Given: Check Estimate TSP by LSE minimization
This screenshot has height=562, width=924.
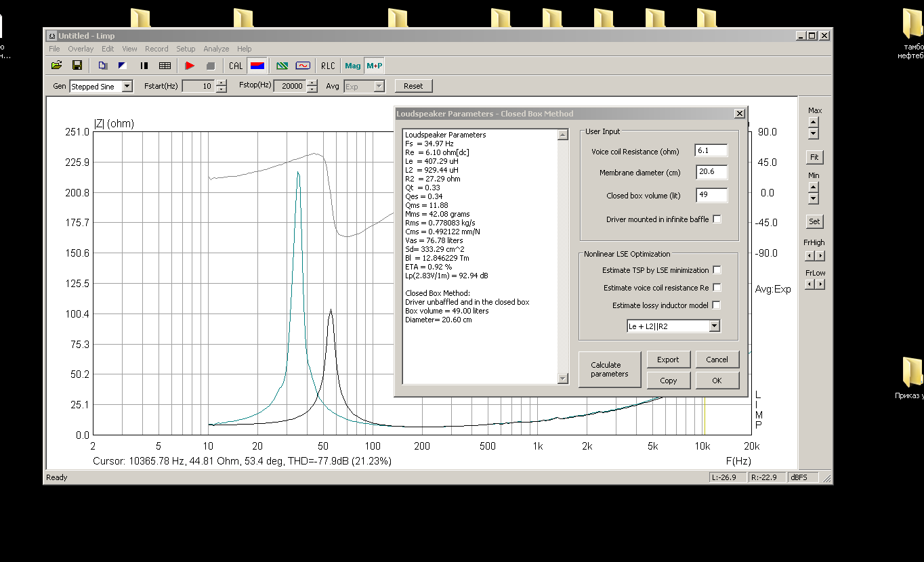Looking at the screenshot, I should click(x=717, y=270).
